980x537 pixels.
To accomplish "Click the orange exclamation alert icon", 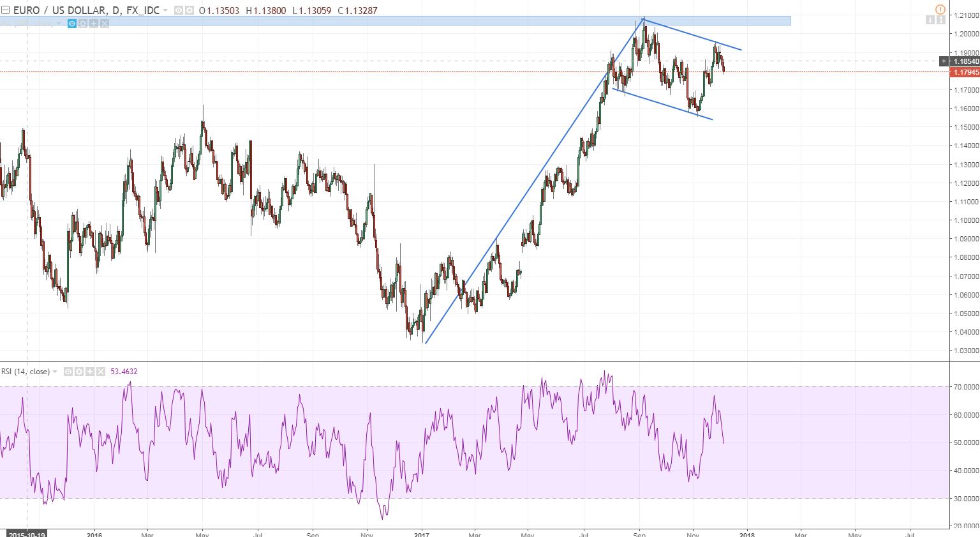I will pyautogui.click(x=940, y=10).
